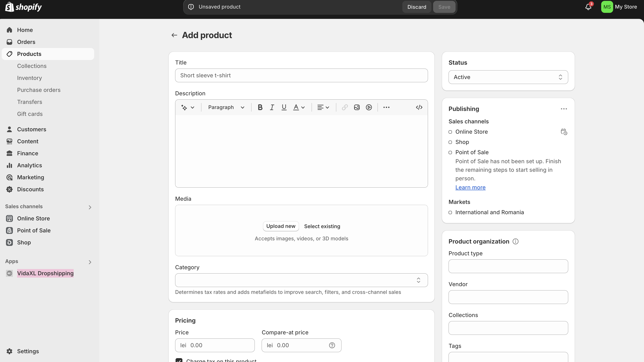Insert image into description

(357, 107)
